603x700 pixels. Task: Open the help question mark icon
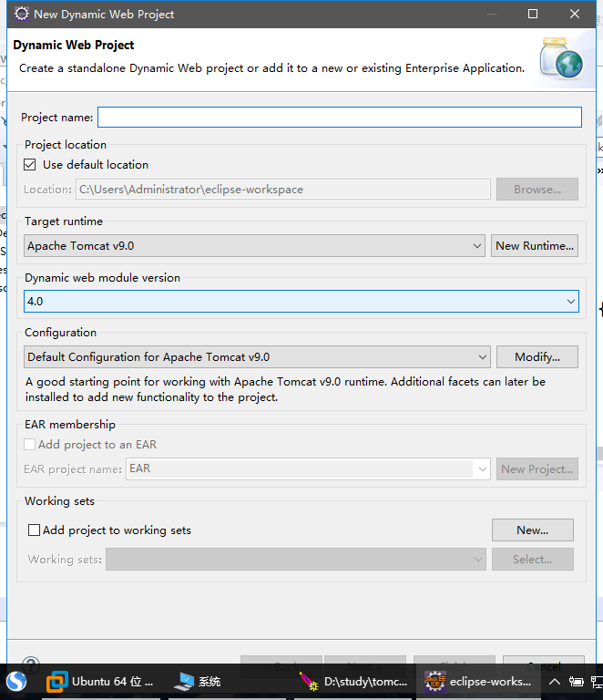(31, 664)
